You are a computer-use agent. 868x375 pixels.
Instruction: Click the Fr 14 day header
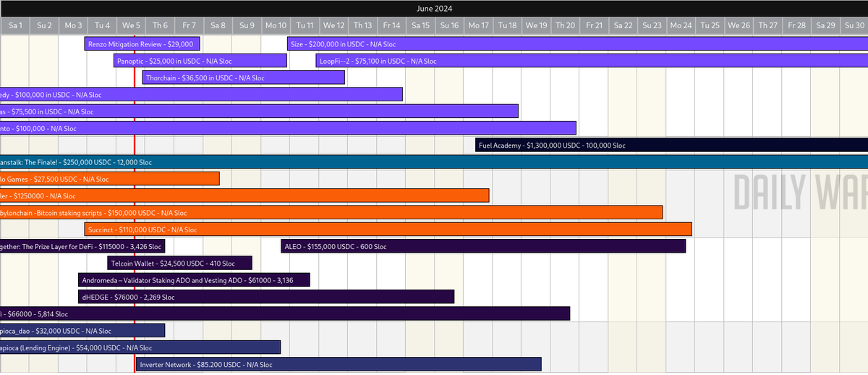pyautogui.click(x=391, y=25)
